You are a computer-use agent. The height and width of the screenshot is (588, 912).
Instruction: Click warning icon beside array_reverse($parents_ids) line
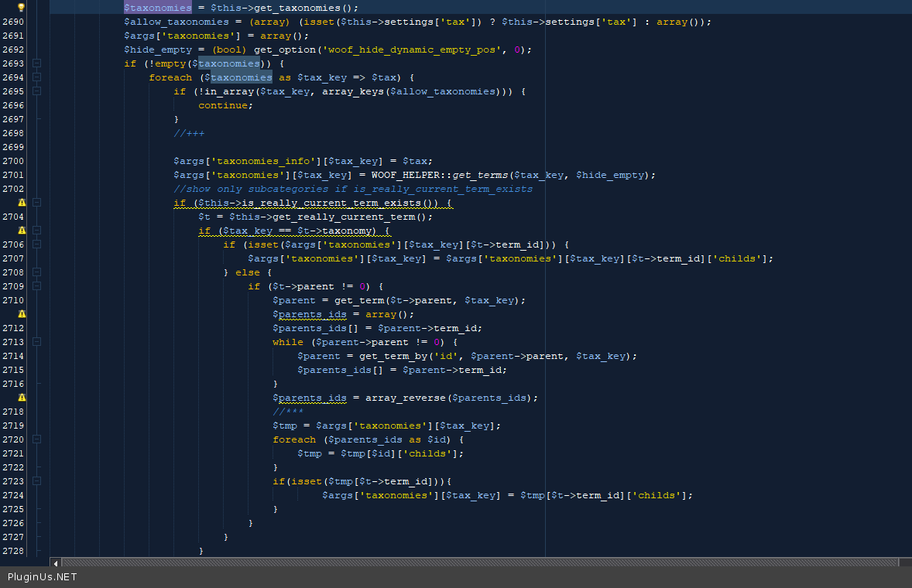pyautogui.click(x=22, y=398)
